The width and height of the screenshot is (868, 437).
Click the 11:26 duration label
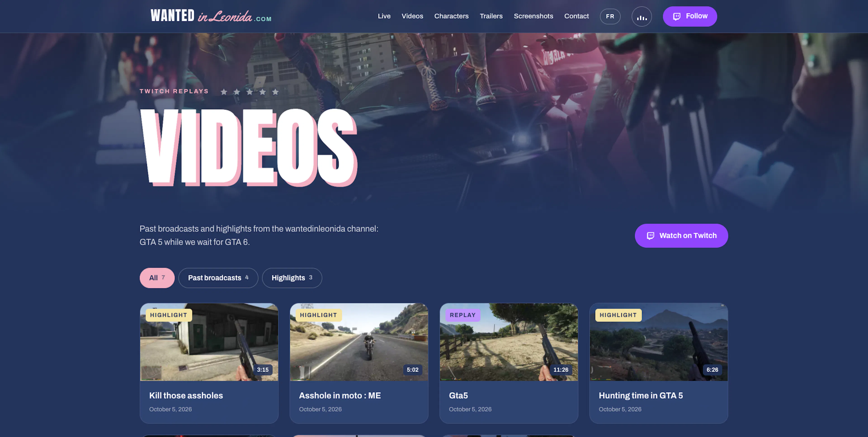click(561, 370)
